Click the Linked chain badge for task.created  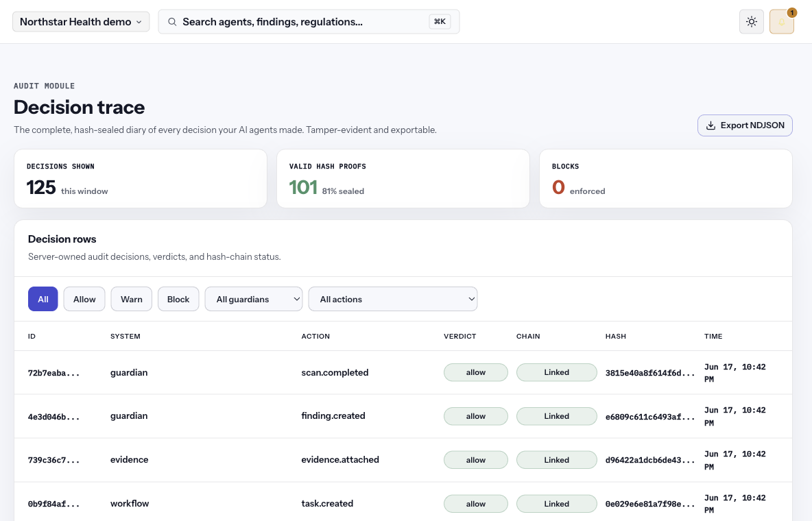(556, 503)
